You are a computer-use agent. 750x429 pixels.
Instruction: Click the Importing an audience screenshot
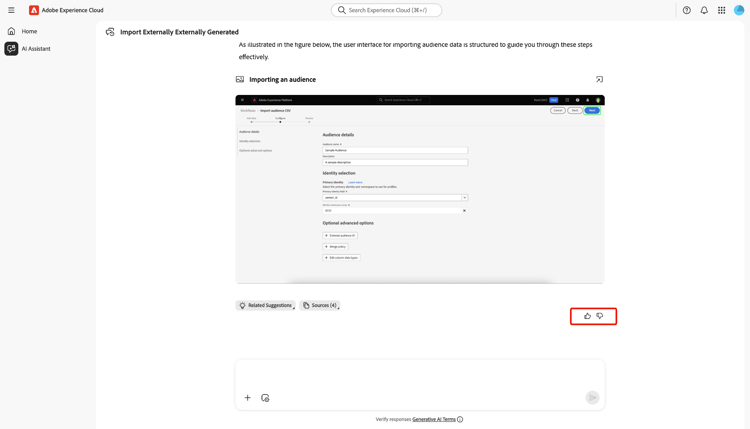(x=420, y=189)
